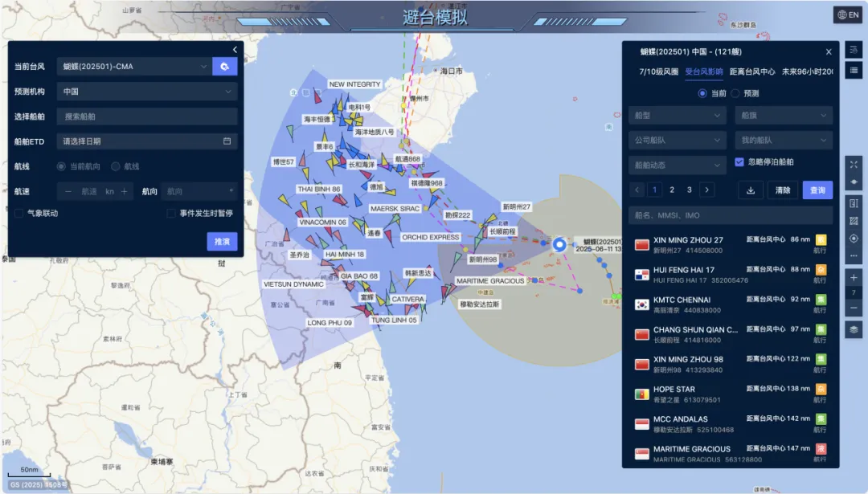Open the list view icon at top right

(x=854, y=70)
